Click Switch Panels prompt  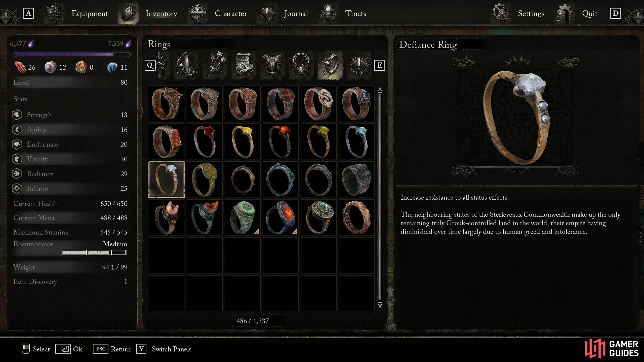pyautogui.click(x=164, y=349)
